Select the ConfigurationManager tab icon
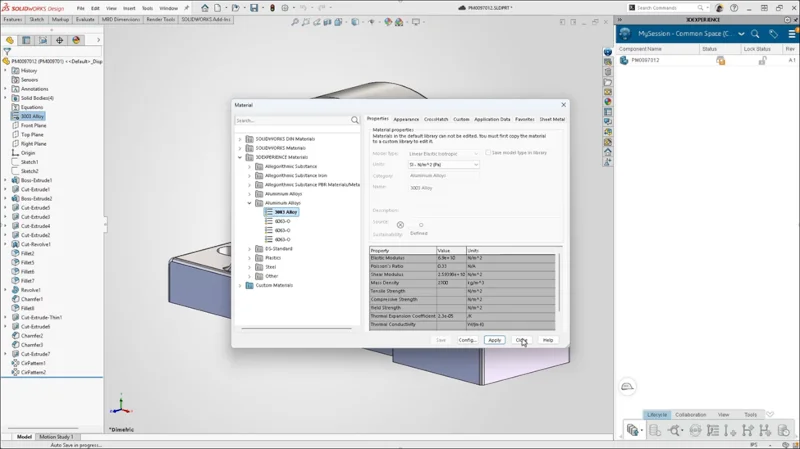 43,40
